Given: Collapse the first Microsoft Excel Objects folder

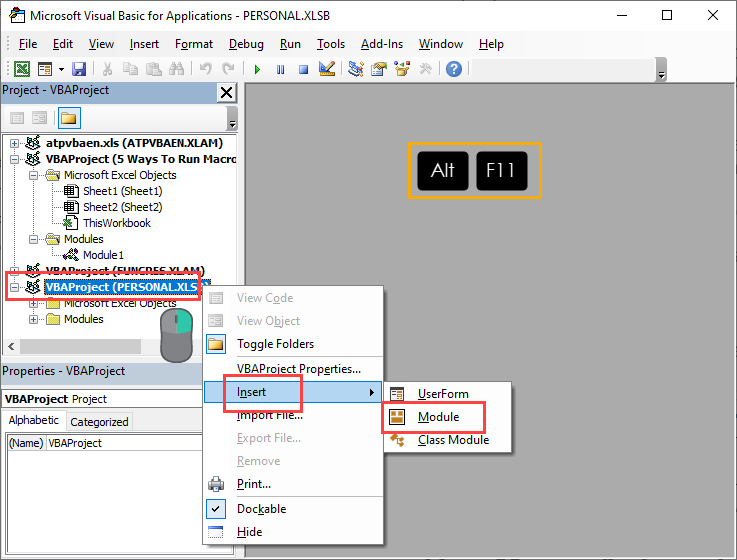Looking at the screenshot, I should (x=33, y=175).
